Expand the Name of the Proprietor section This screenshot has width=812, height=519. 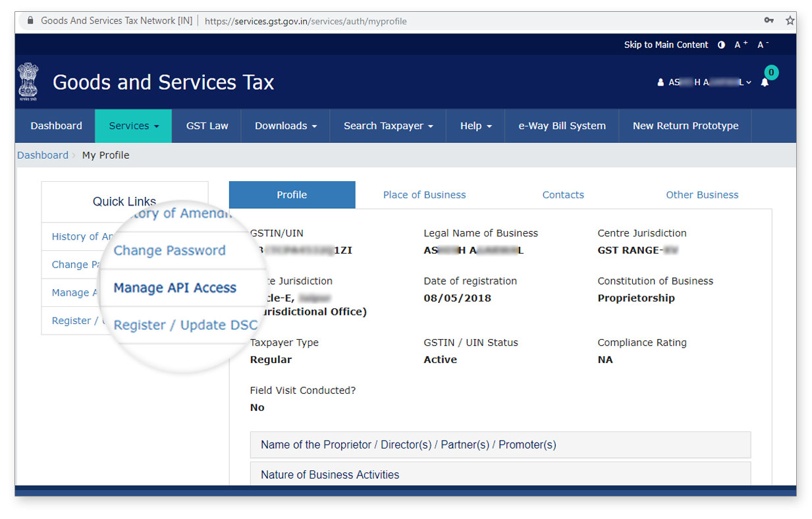(501, 445)
